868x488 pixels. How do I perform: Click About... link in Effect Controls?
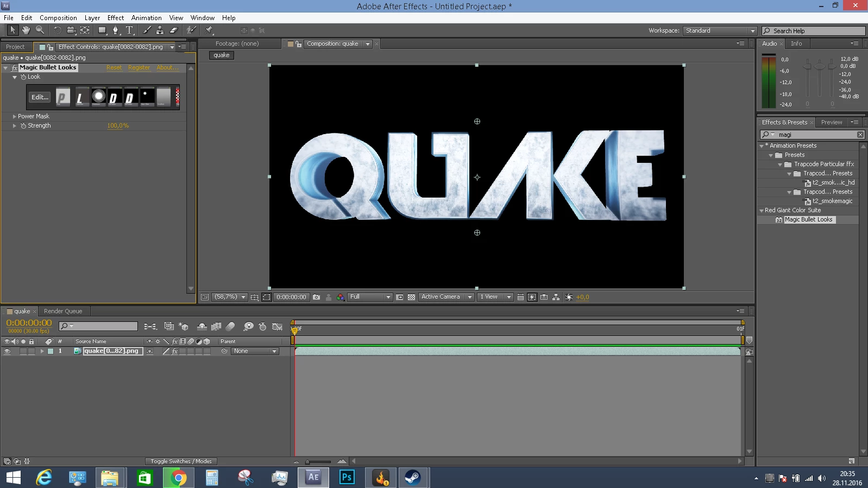coord(167,68)
